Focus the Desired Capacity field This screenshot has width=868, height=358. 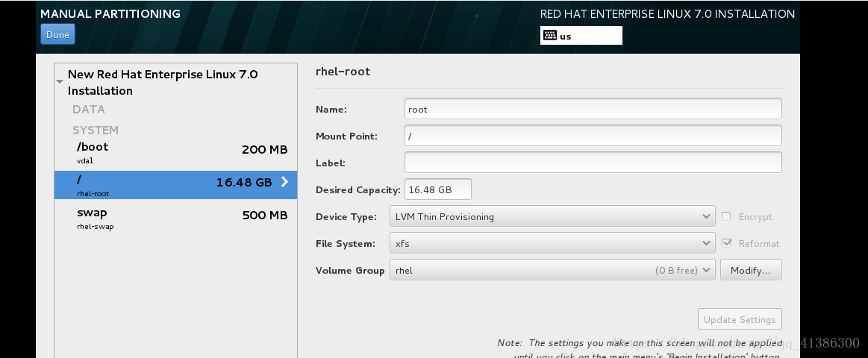[438, 189]
